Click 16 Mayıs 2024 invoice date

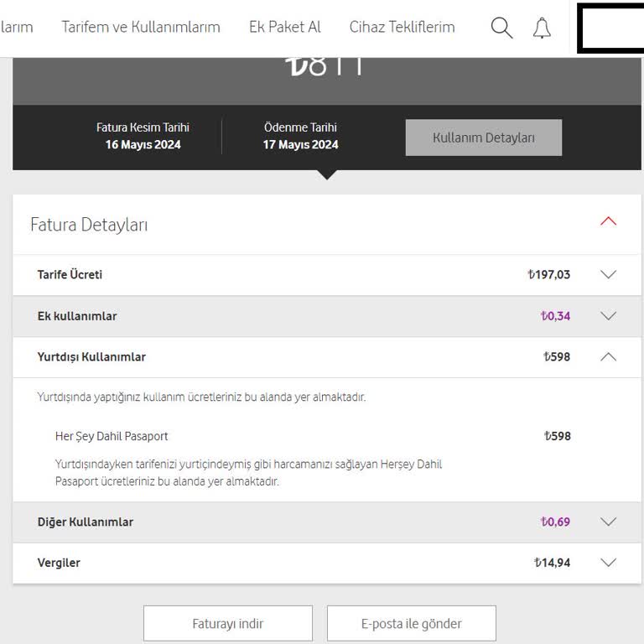143,144
